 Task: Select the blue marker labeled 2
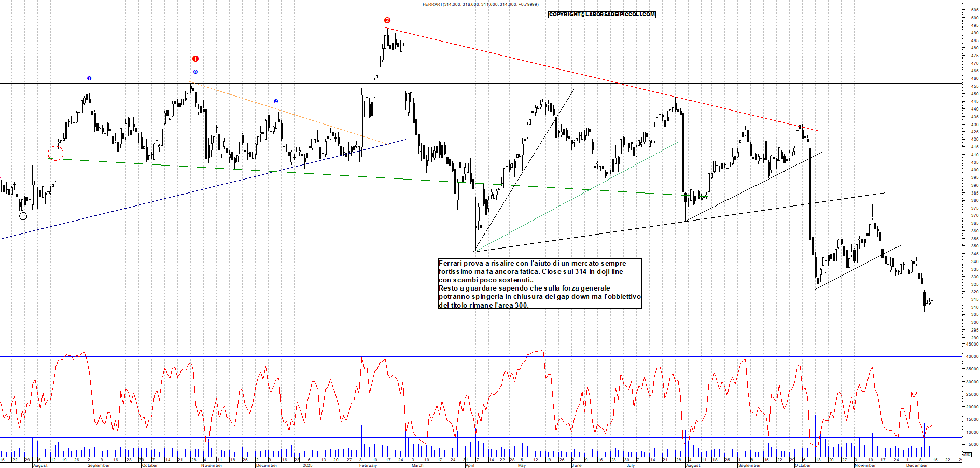pos(276,101)
